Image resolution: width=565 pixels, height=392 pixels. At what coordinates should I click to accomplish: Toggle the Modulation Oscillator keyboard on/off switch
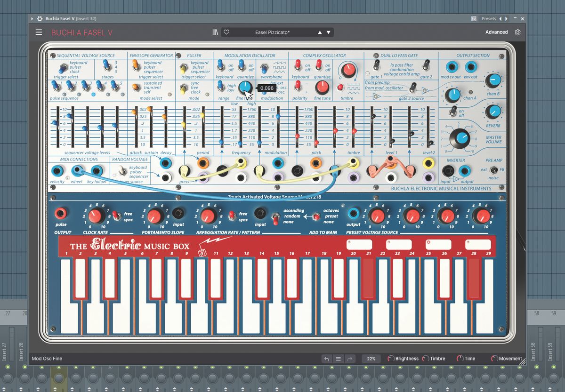click(220, 65)
